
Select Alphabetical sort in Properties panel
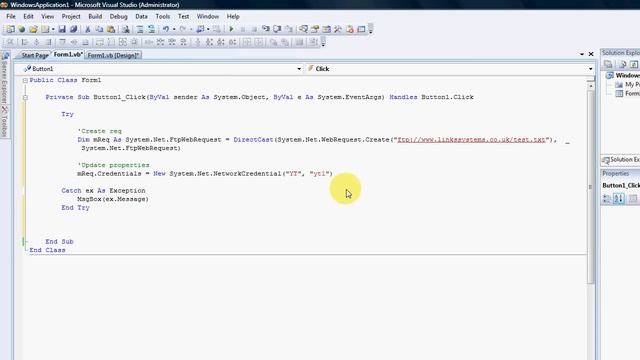pyautogui.click(x=619, y=199)
